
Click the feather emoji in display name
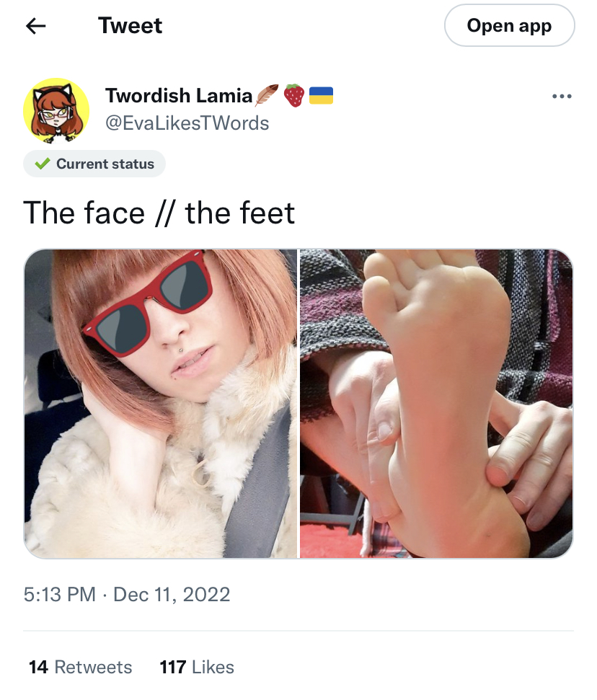[267, 95]
